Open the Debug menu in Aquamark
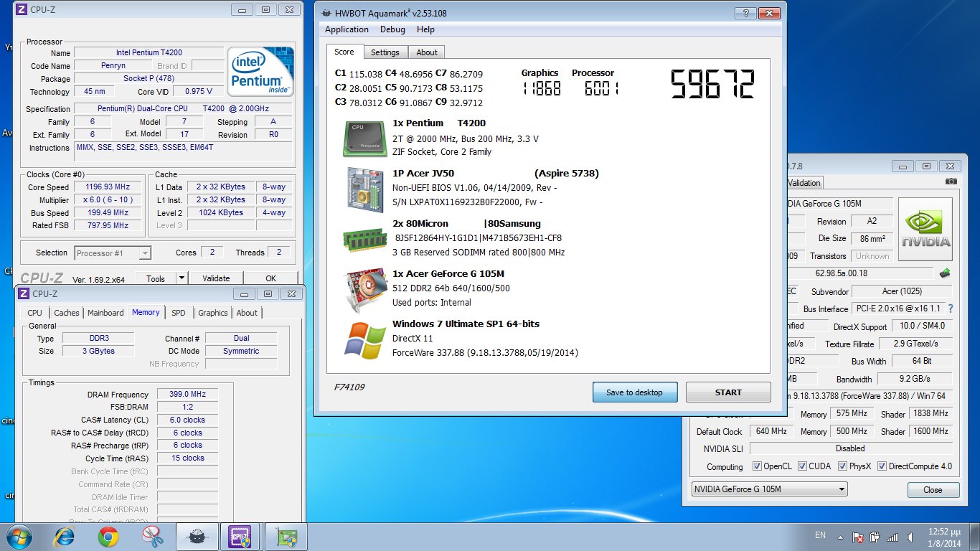 click(392, 29)
